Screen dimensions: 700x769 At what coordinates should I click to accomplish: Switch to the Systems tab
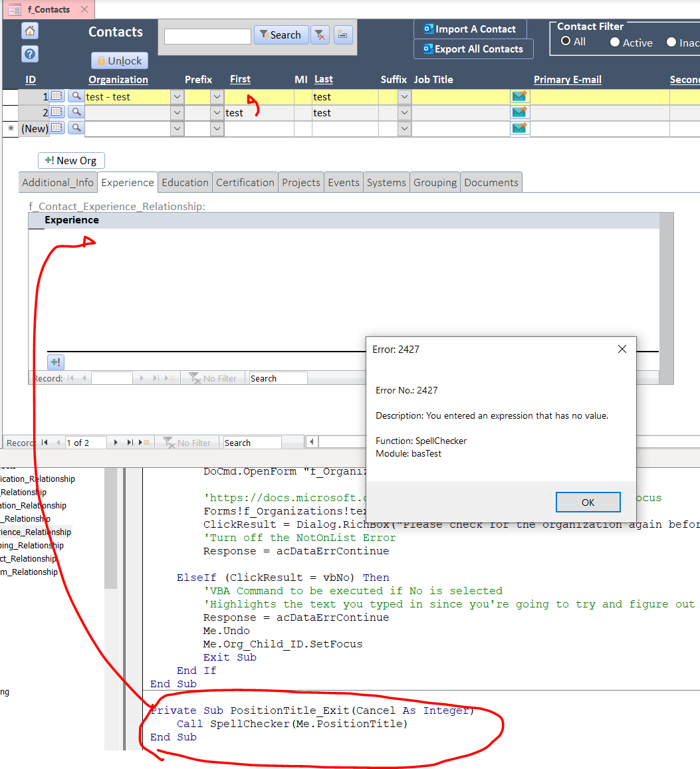386,182
